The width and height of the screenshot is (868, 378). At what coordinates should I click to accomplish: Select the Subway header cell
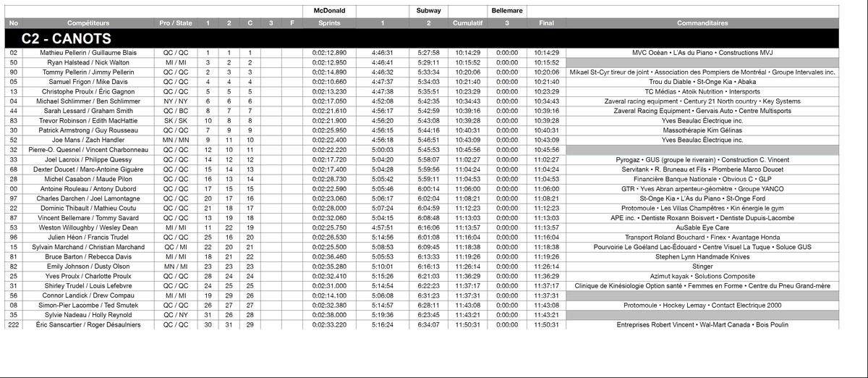click(x=429, y=11)
